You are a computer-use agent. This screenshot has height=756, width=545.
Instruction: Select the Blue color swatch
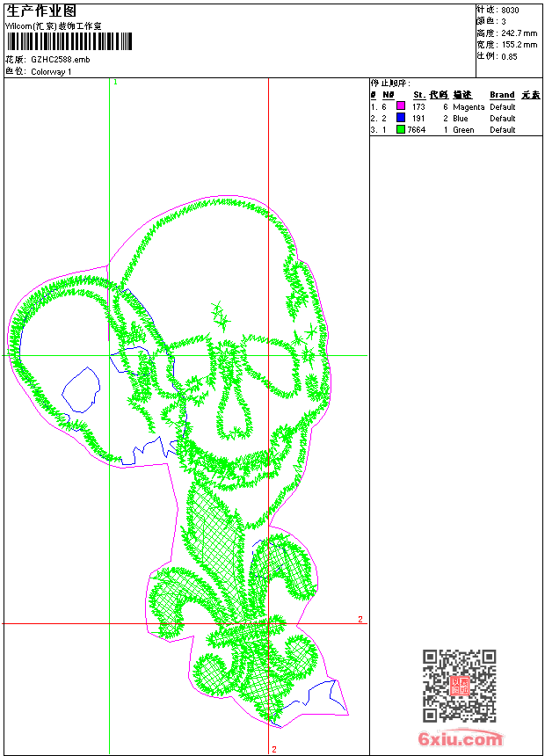[401, 119]
